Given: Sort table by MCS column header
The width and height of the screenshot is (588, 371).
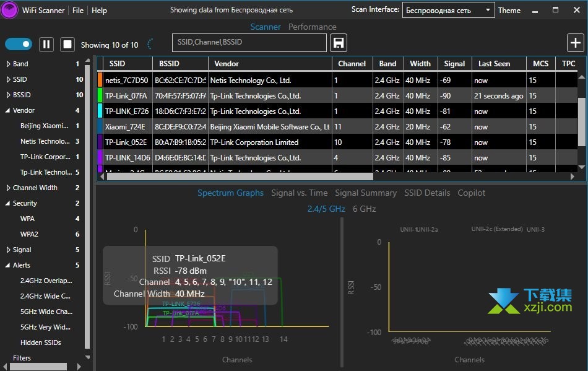Looking at the screenshot, I should point(541,64).
